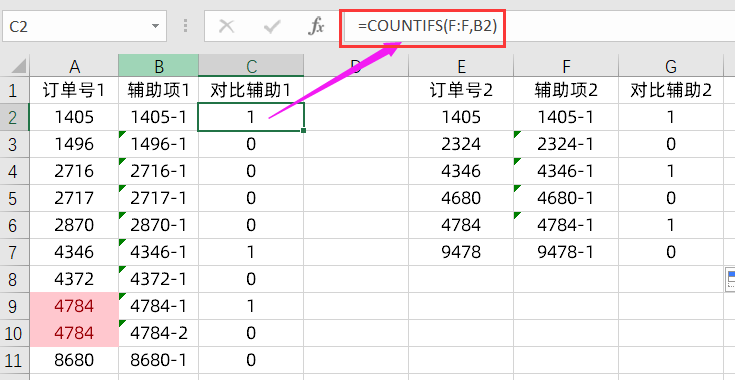Click cell A11 with value 8680

[74, 360]
